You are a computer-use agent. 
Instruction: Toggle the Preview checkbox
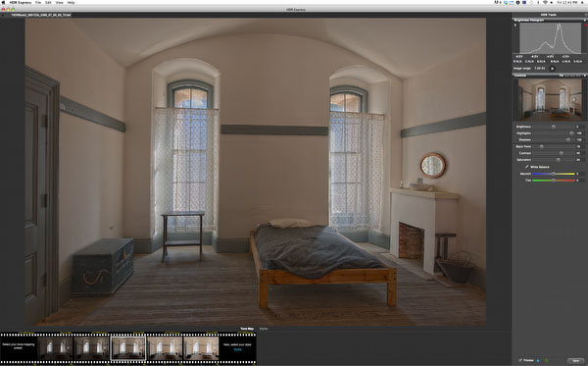coord(520,360)
